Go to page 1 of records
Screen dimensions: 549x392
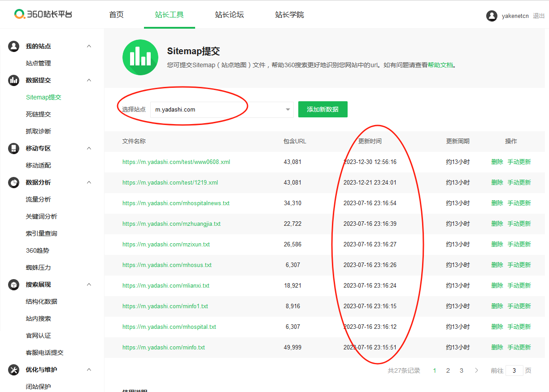coord(435,370)
